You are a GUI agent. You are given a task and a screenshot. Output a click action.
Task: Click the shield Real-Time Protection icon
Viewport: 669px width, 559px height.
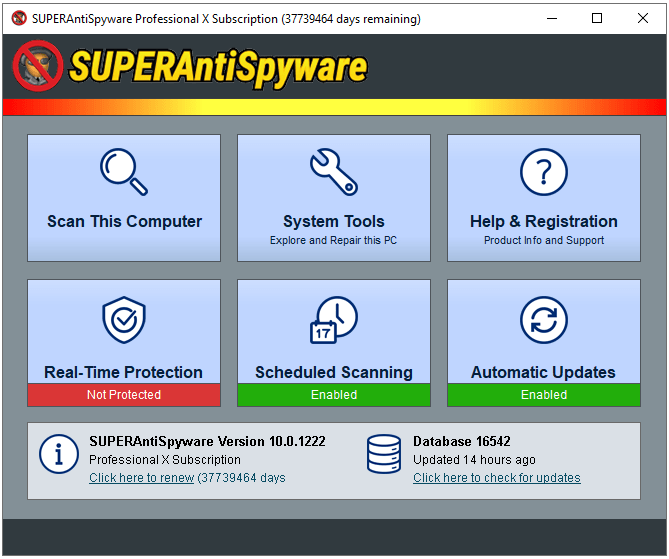click(x=124, y=320)
